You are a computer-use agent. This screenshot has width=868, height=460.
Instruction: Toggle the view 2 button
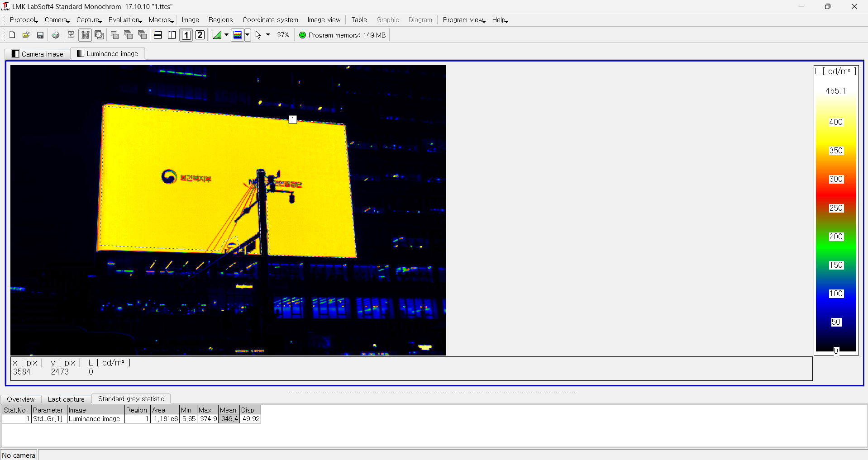click(200, 35)
